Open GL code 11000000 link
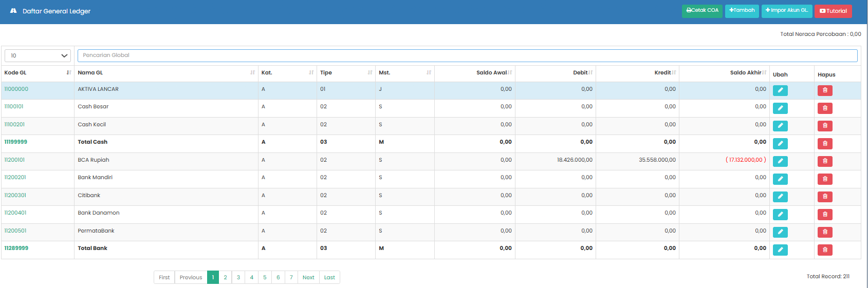This screenshot has height=288, width=868. [16, 89]
